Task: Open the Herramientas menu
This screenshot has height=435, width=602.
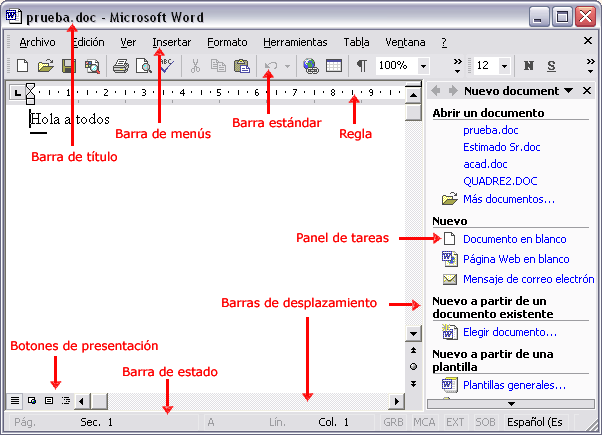Action: click(295, 42)
